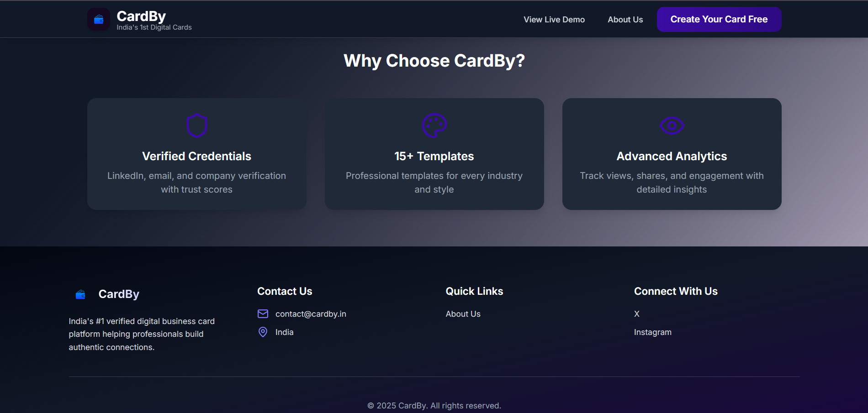Viewport: 868px width, 413px height.
Task: Click the footer CardBy name text
Action: click(119, 294)
